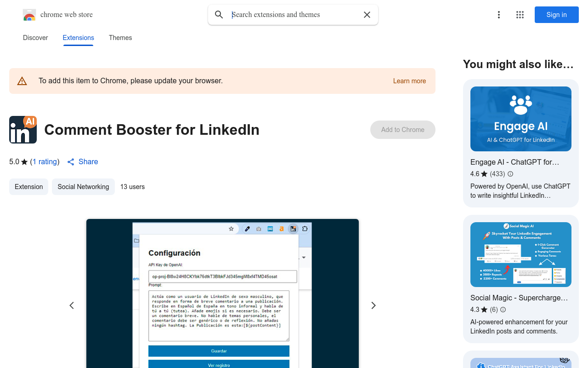Click the info icon beside the (6) ratings

click(503, 310)
